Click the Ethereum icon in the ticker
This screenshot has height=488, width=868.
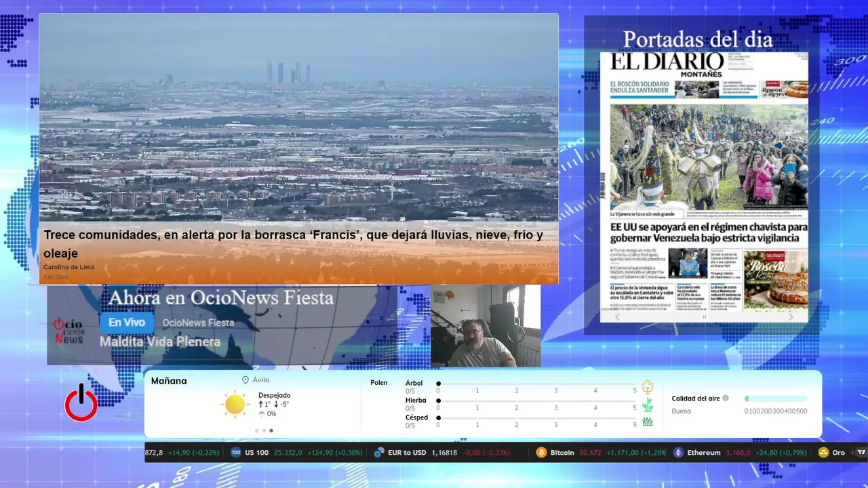tap(678, 452)
